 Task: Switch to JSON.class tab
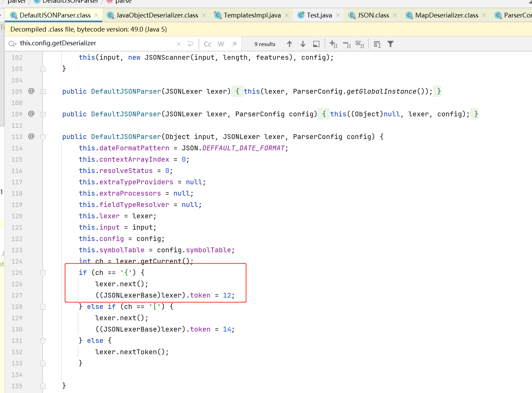pos(373,15)
